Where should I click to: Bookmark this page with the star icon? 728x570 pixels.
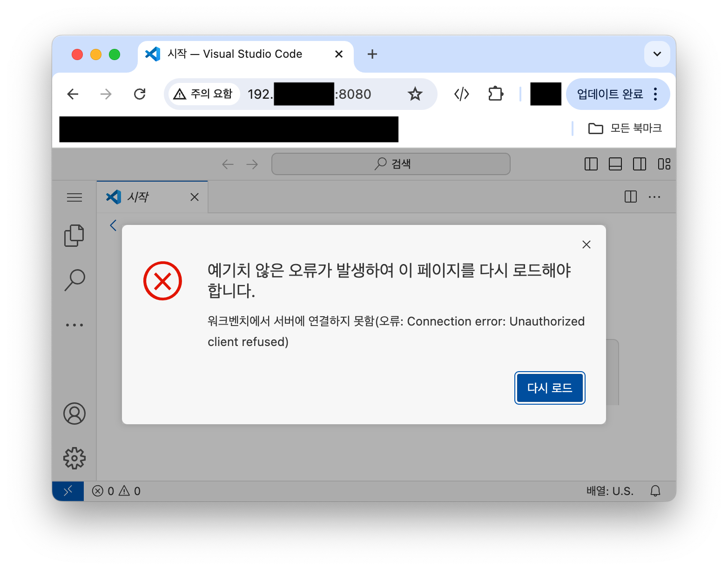click(415, 94)
